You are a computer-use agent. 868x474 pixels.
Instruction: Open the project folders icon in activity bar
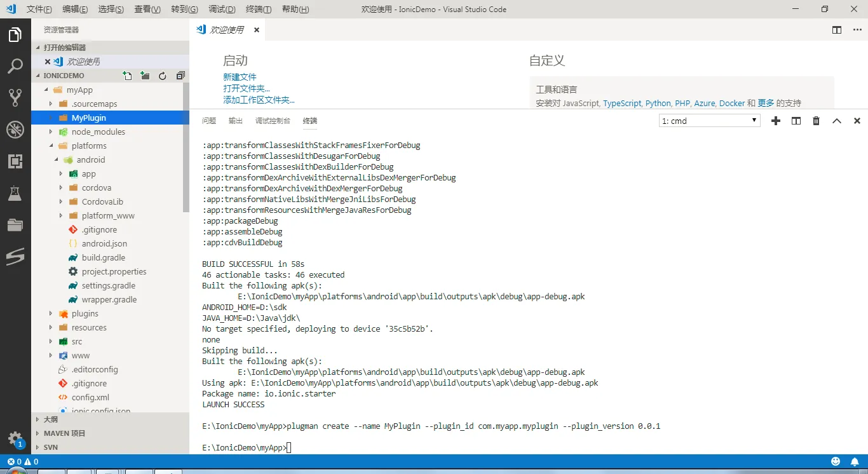[15, 224]
